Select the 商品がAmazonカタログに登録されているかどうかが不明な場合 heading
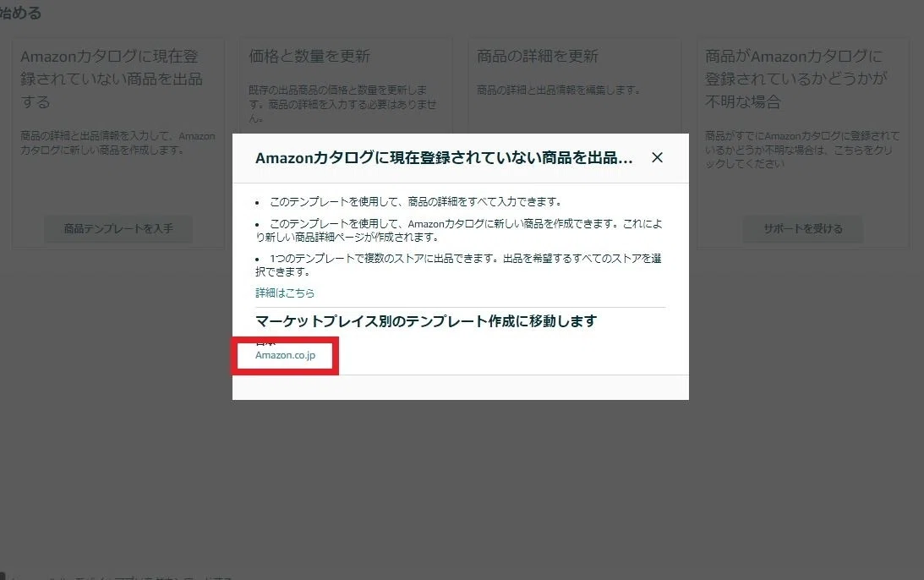 pyautogui.click(x=796, y=79)
